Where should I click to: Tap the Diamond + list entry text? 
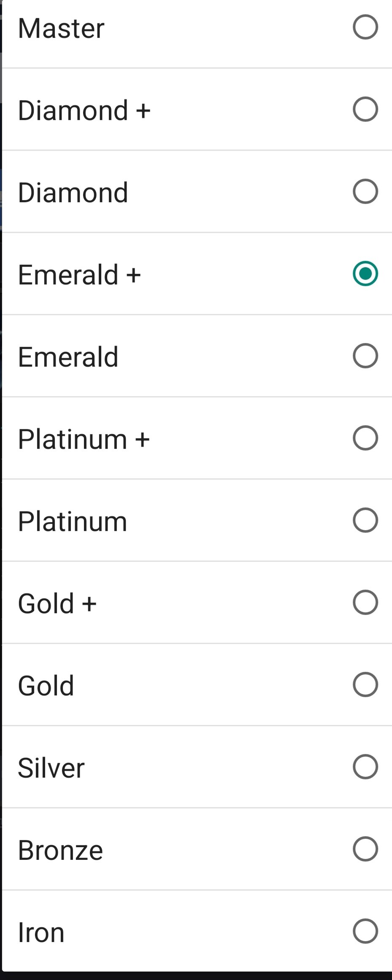point(84,110)
